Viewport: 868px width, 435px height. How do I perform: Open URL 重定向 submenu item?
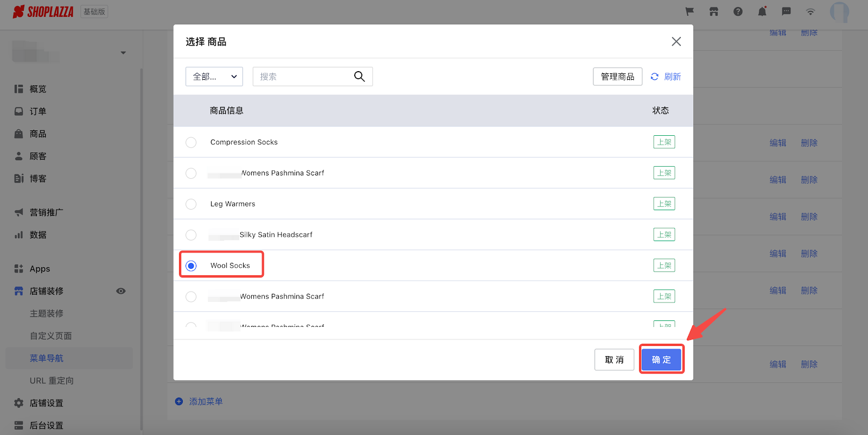pyautogui.click(x=52, y=381)
